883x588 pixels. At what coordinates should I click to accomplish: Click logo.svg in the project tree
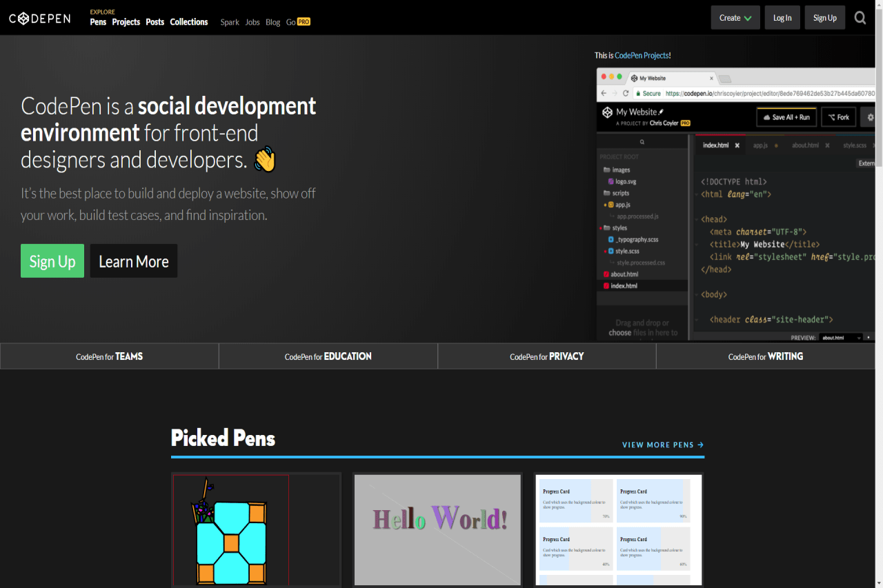(621, 181)
